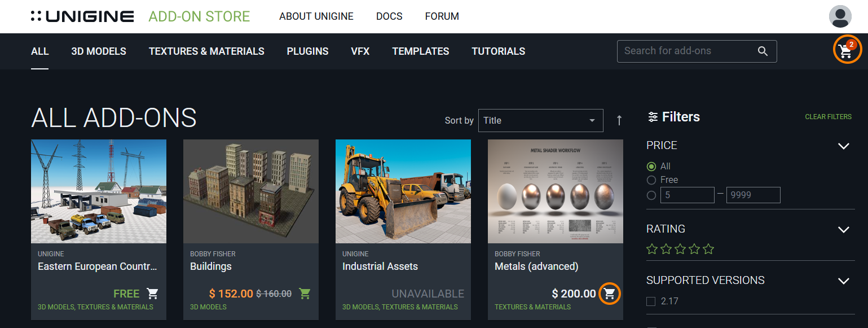Image resolution: width=868 pixels, height=328 pixels.
Task: Add Buildings add-on to cart
Action: click(305, 294)
